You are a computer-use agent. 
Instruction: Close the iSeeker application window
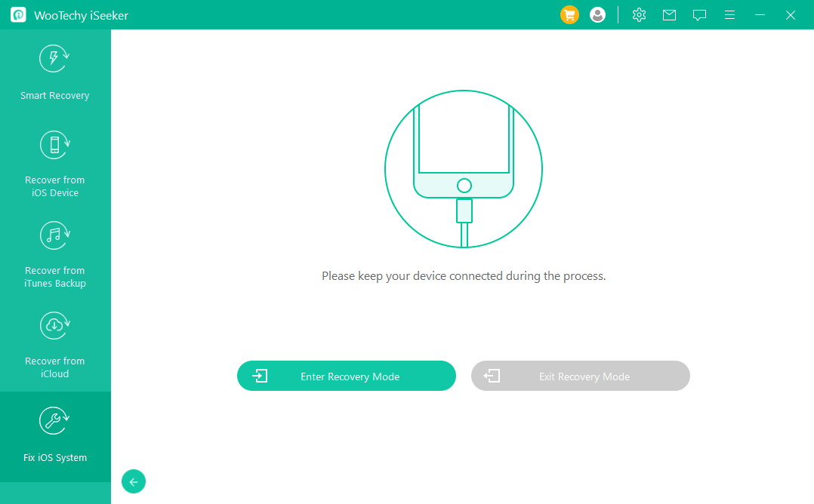coord(791,15)
